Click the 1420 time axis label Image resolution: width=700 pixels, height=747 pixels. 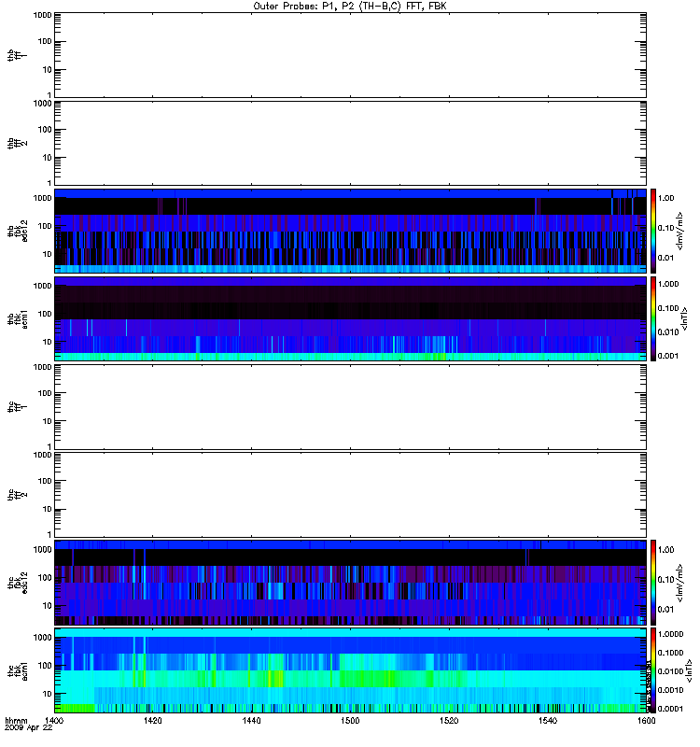152,721
